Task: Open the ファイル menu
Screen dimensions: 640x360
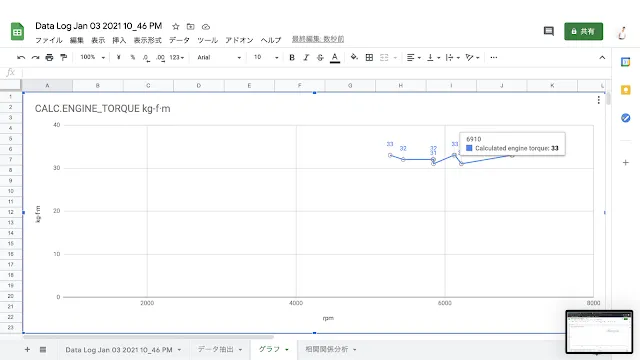Action: [49, 40]
